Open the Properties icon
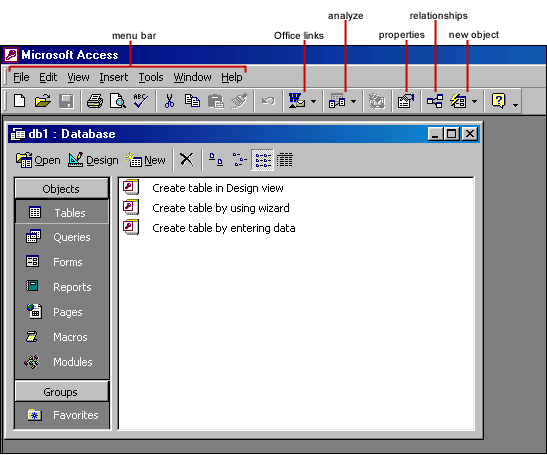547x455 pixels. click(406, 101)
